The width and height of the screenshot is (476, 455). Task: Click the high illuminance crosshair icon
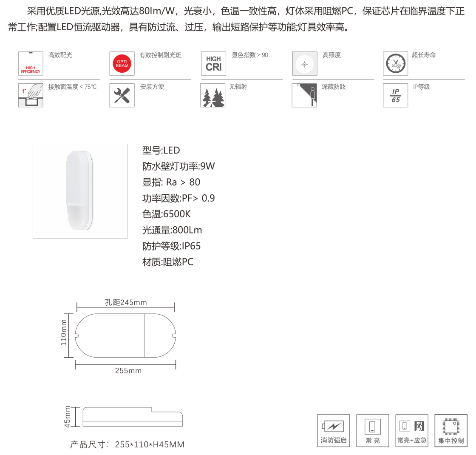(x=305, y=63)
